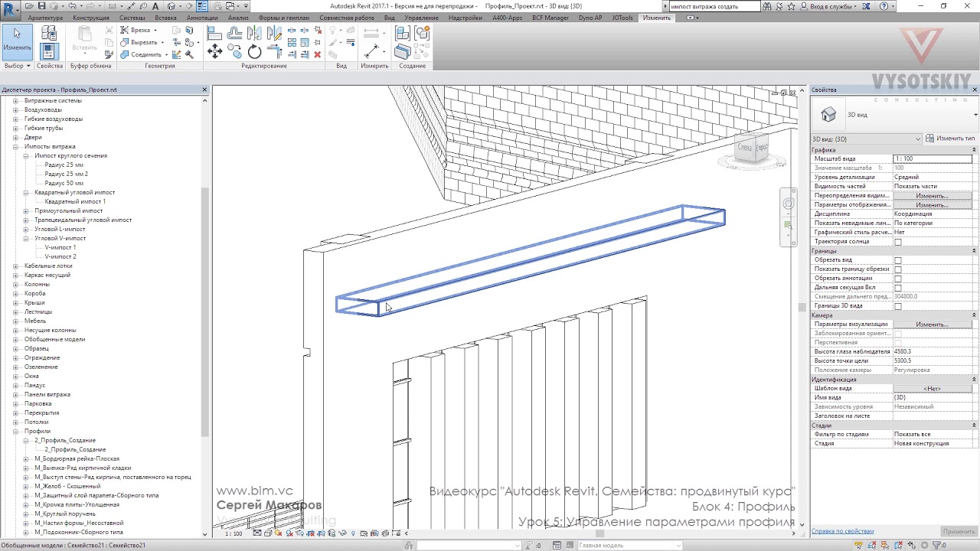980x551 pixels.
Task: Click the Text 'A' icon in quick access
Action: pos(155,6)
